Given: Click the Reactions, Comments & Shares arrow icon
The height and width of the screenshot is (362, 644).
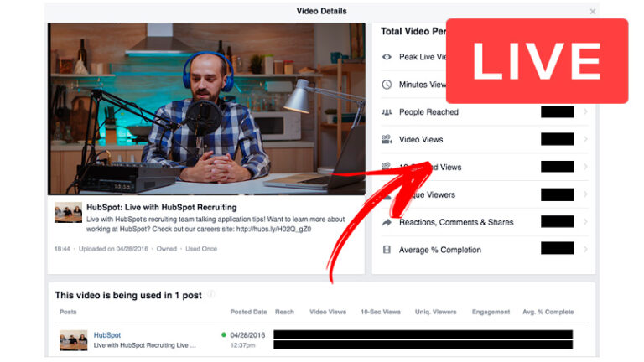Looking at the screenshot, I should 387,222.
